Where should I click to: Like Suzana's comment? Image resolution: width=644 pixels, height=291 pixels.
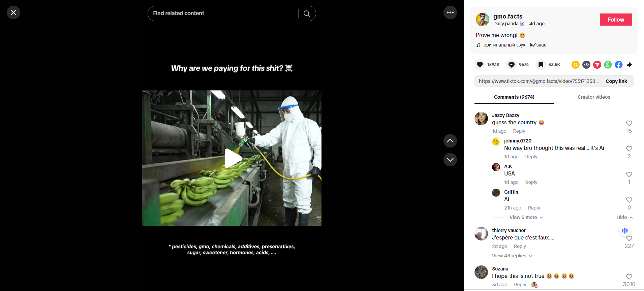coord(629,277)
